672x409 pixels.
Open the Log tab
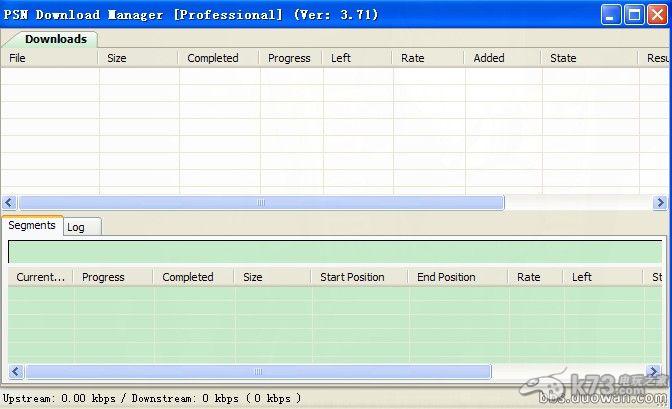(76, 227)
